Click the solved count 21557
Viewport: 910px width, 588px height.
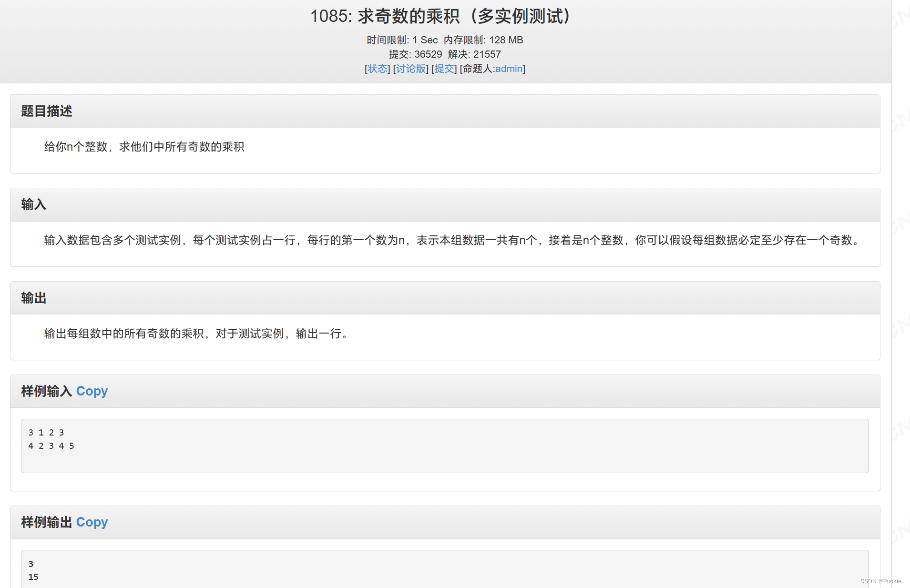pos(487,54)
